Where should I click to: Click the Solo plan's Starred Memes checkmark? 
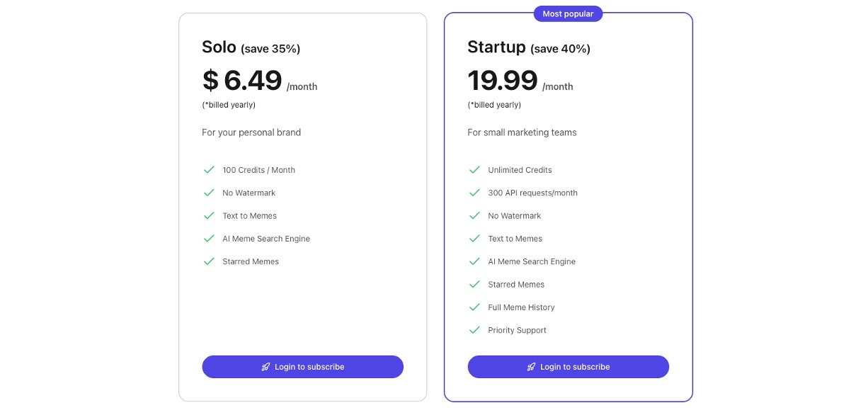[x=209, y=261]
